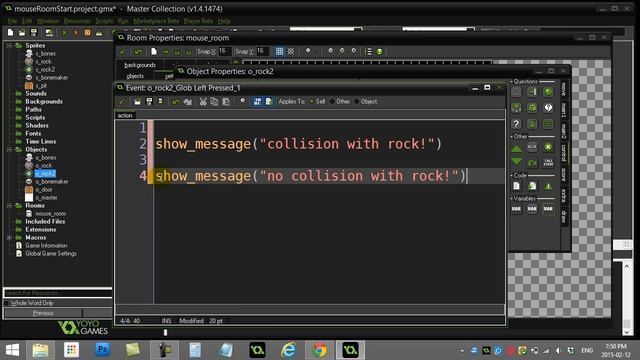Screen dimensions: 640x360
Task: Open the File menu
Action: (12, 21)
